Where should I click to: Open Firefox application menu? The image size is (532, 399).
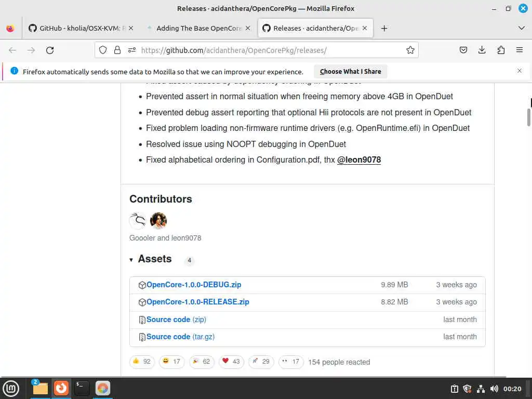tap(520, 50)
